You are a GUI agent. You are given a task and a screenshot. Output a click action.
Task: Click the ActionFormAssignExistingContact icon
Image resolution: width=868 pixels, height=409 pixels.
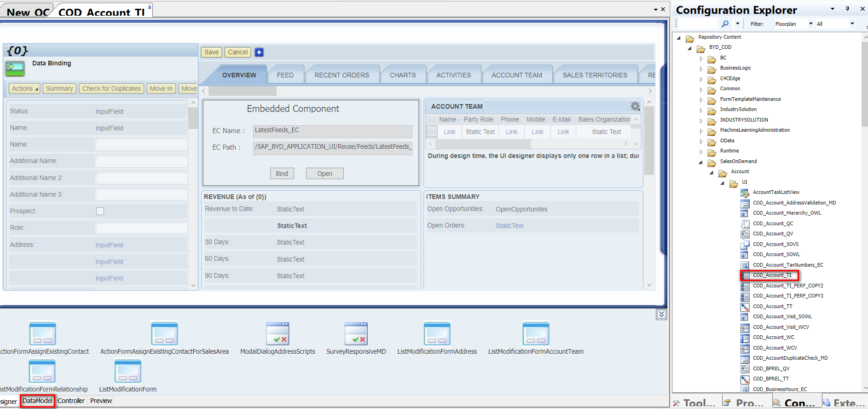tap(42, 334)
